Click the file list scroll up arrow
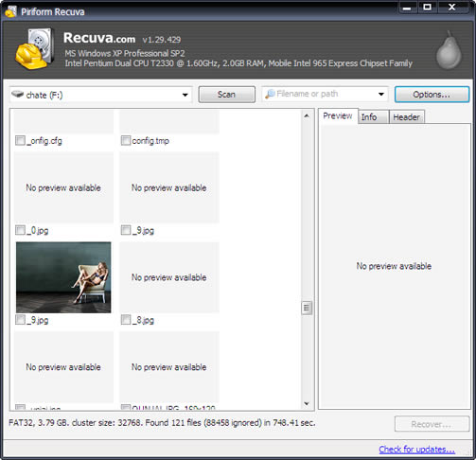Image resolution: width=476 pixels, height=460 pixels. pos(307,116)
